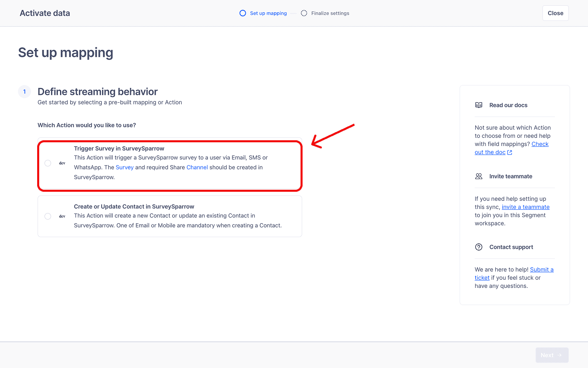Click the SurveySparrow logo beside Create or Update Contact
The height and width of the screenshot is (368, 588).
(x=62, y=216)
